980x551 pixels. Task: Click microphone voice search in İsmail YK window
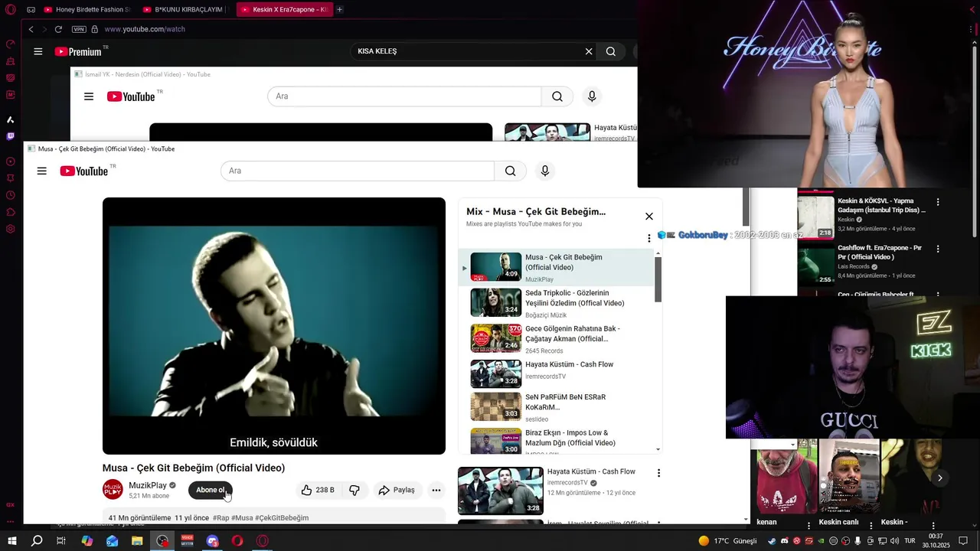click(591, 96)
